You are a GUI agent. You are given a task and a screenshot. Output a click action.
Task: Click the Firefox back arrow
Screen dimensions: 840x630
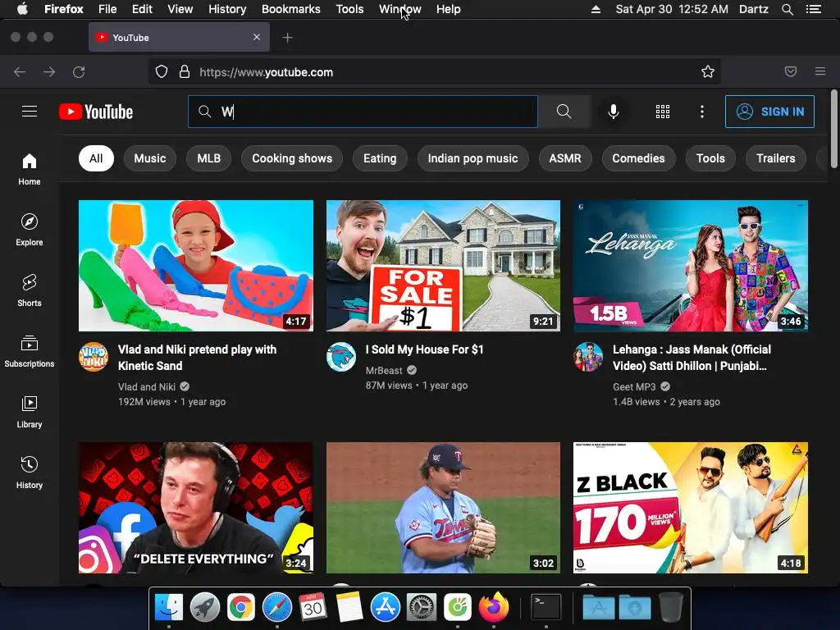click(x=20, y=72)
